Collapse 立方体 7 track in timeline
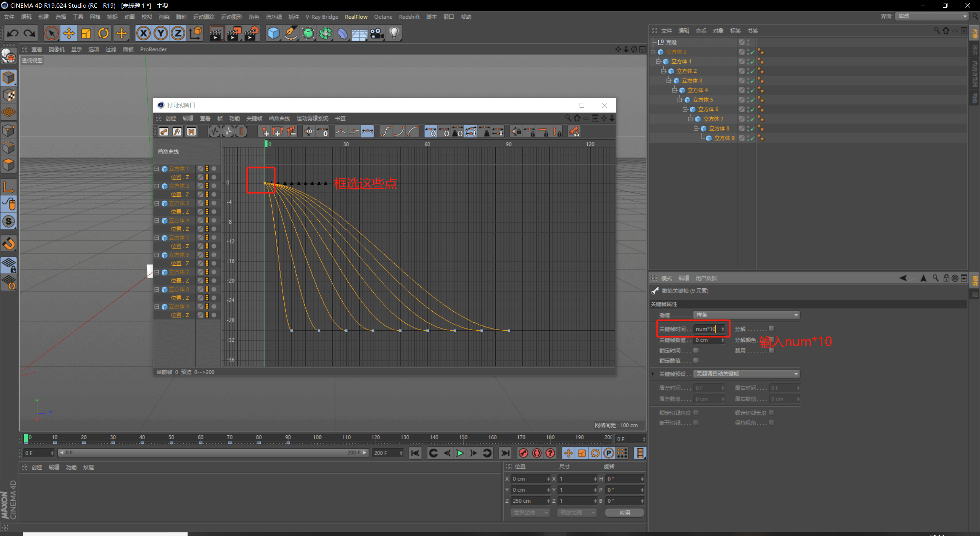 [157, 272]
